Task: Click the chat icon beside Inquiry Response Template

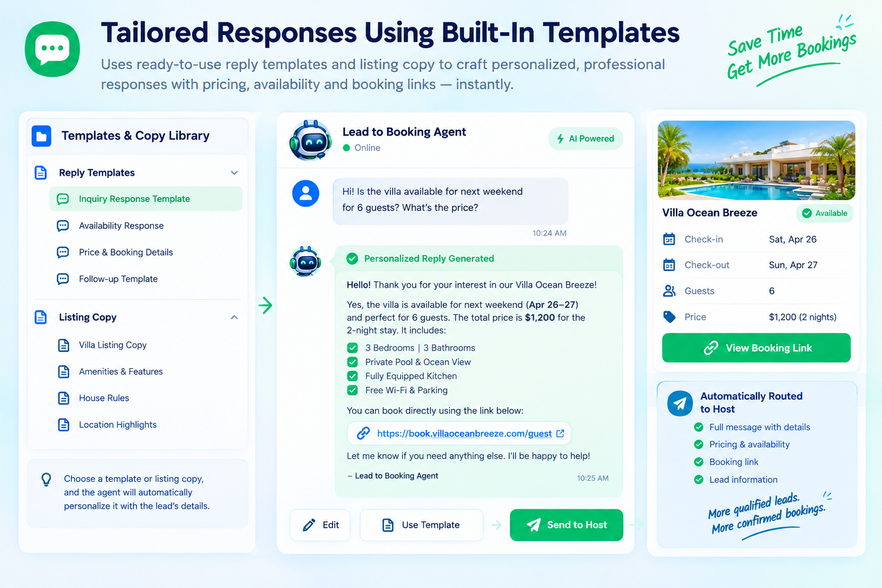Action: click(x=63, y=199)
